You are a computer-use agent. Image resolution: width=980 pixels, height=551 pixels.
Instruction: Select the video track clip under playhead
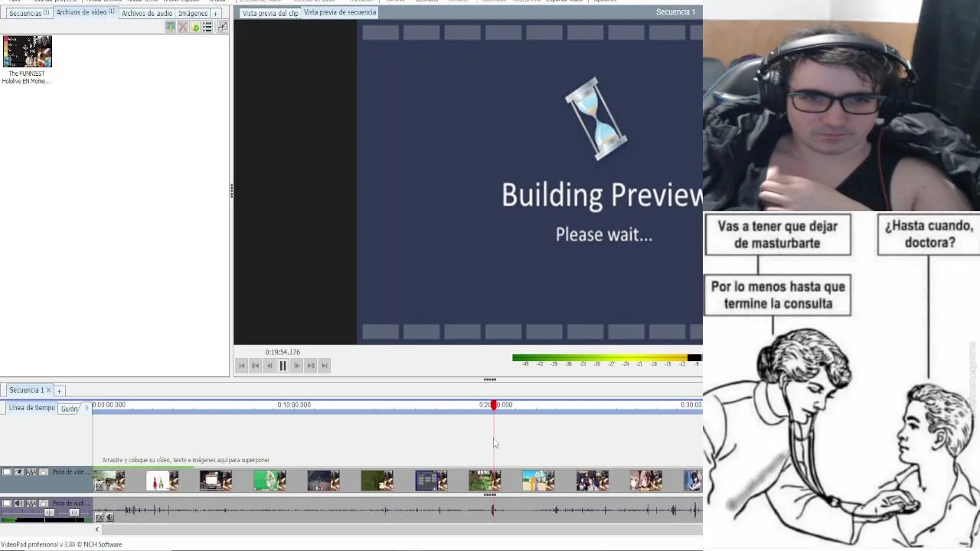(485, 481)
